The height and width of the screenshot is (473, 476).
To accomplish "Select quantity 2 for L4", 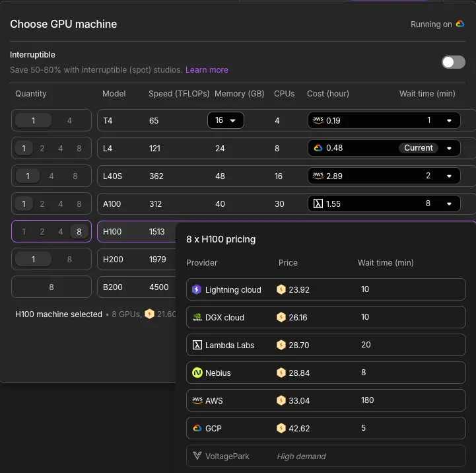I will point(42,148).
